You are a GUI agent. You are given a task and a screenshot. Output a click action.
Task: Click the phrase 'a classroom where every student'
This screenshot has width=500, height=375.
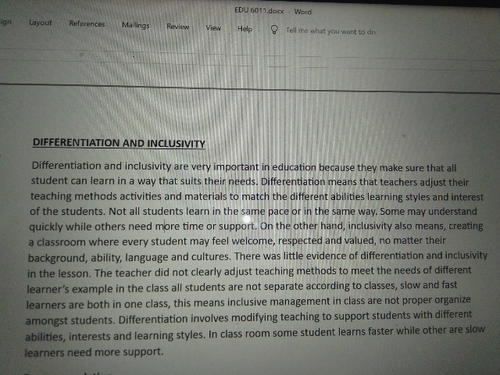pyautogui.click(x=108, y=242)
